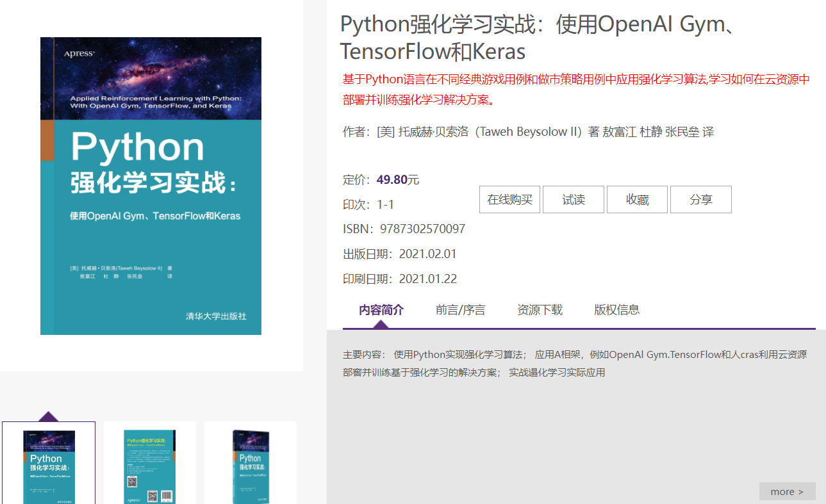Click the ISBN number 9787302570097

click(422, 229)
